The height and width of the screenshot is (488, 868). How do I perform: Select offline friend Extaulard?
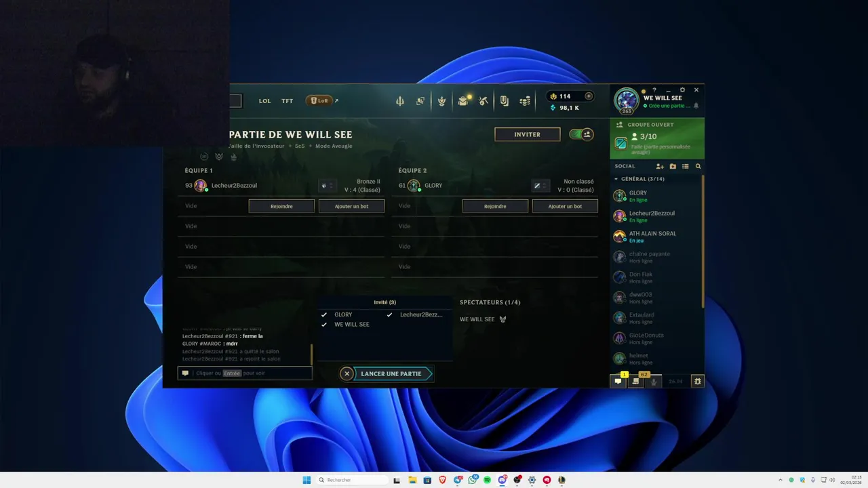click(x=655, y=318)
